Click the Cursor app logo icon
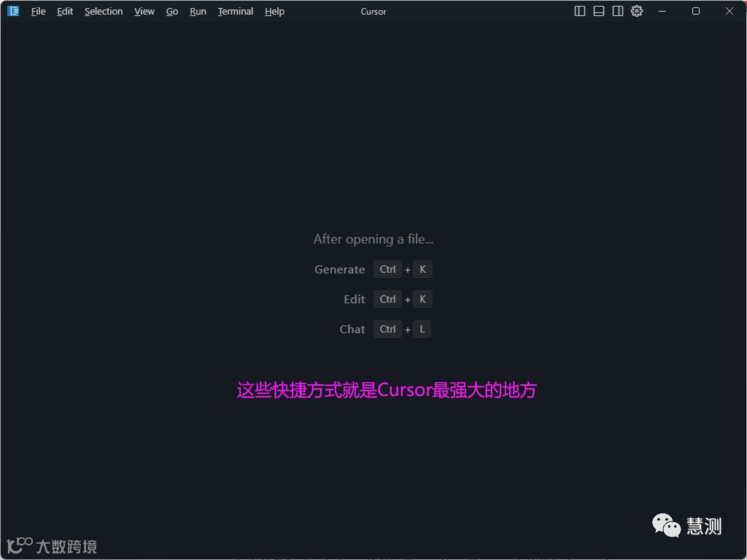 (x=13, y=11)
